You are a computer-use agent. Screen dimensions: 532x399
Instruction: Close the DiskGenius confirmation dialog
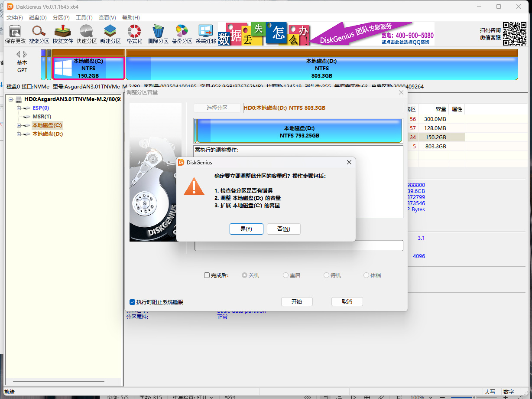pos(349,162)
